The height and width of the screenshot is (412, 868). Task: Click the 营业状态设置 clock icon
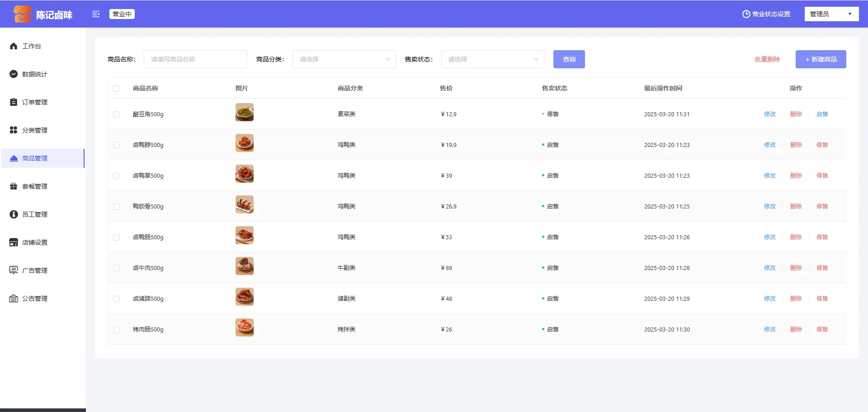tap(746, 14)
